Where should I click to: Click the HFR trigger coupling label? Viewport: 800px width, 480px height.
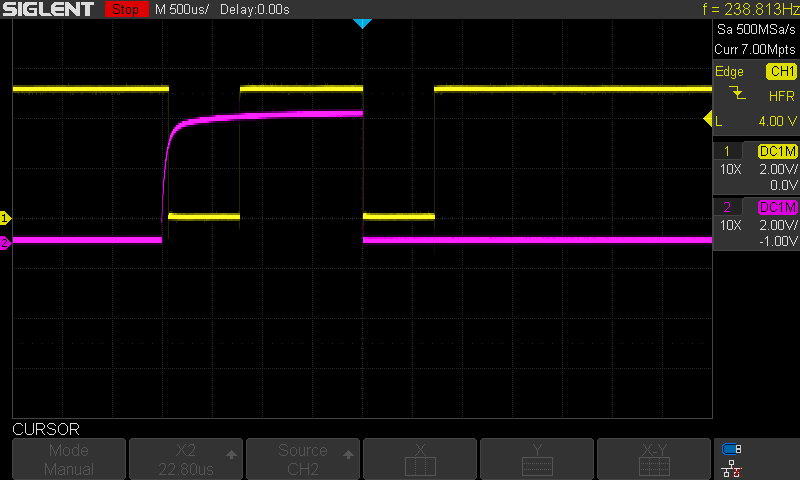click(x=782, y=96)
